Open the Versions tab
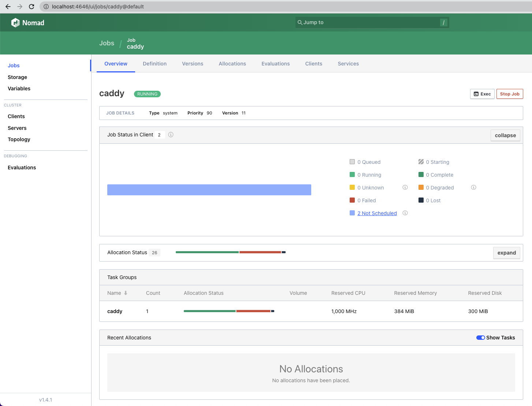532x406 pixels. (x=193, y=64)
